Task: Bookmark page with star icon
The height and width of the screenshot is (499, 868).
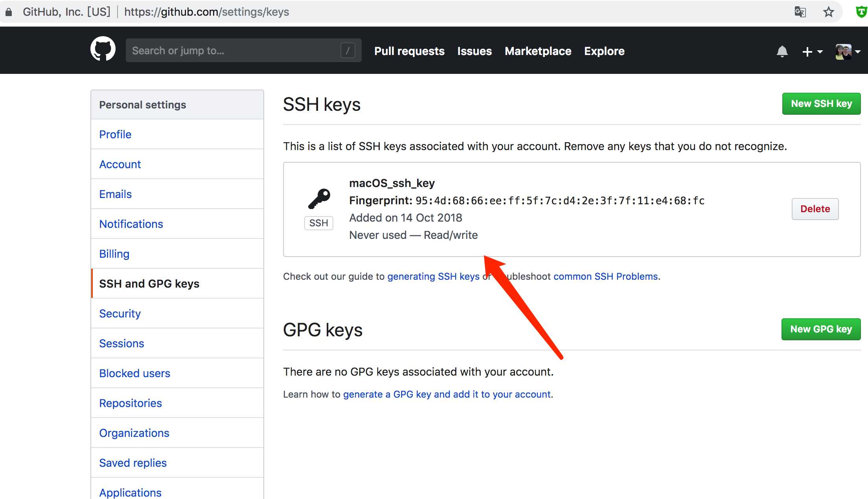Action: coord(828,12)
